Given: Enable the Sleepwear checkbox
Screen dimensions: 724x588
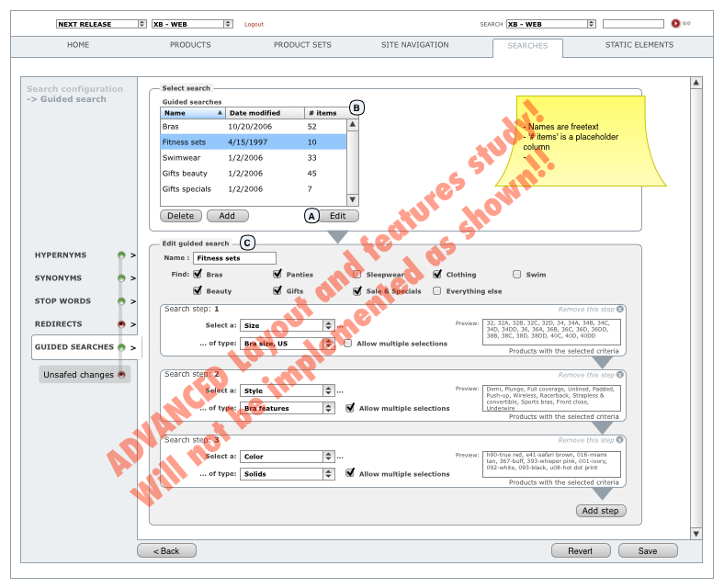Looking at the screenshot, I should 356,275.
